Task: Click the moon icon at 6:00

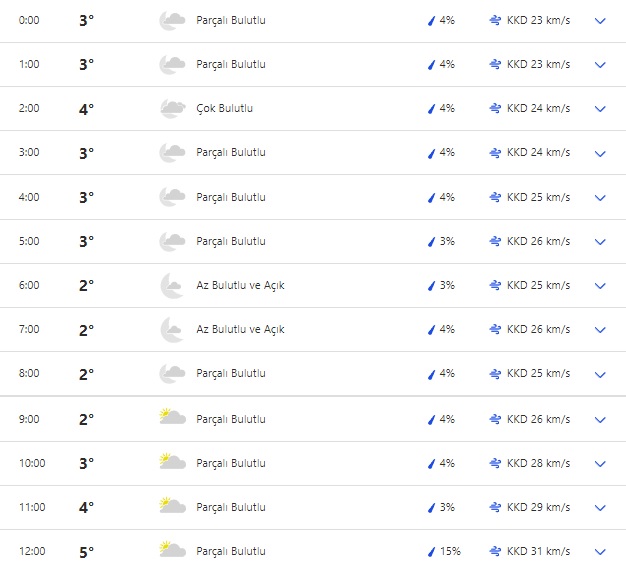Action: click(172, 285)
